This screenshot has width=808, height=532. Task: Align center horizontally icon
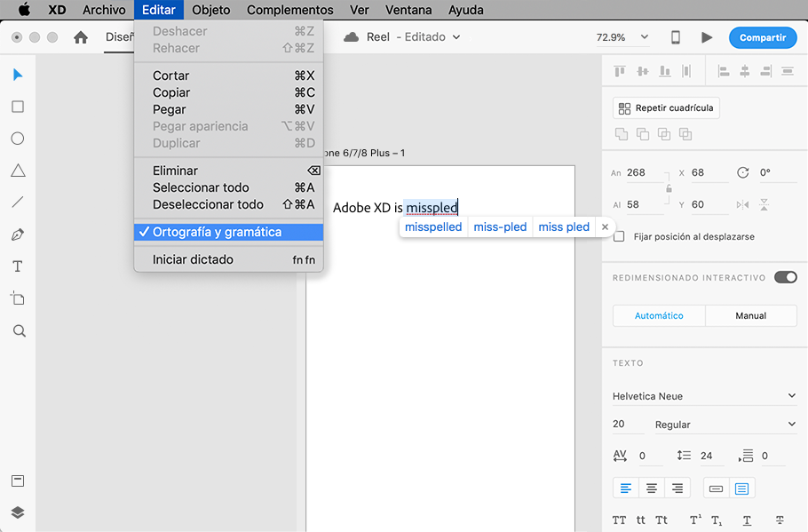click(745, 71)
